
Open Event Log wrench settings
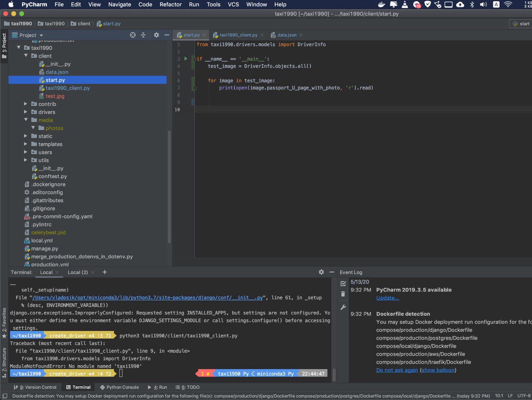343,307
